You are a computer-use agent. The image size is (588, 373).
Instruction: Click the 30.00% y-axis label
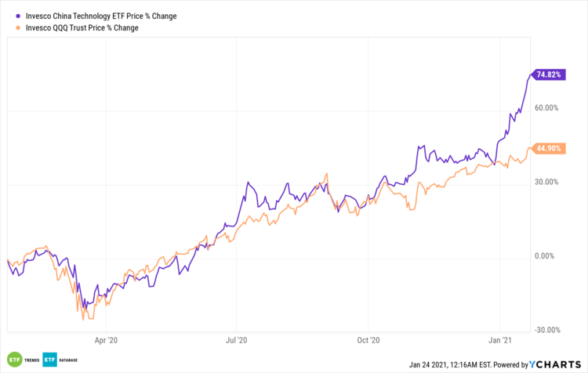546,182
